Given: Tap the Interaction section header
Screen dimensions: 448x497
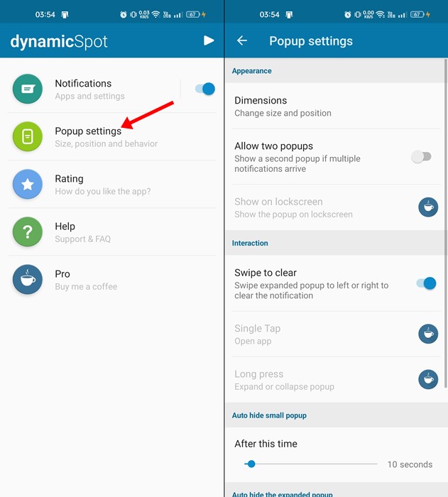Looking at the screenshot, I should (x=250, y=243).
